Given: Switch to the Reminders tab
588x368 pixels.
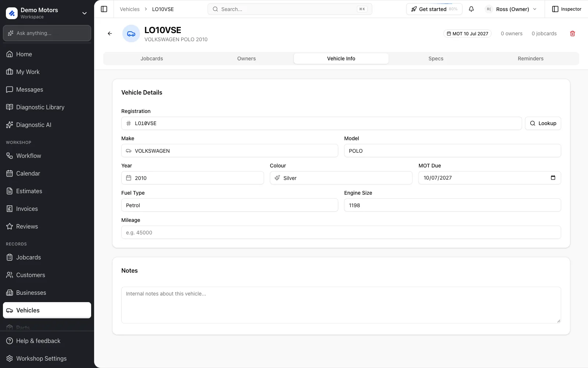Looking at the screenshot, I should click(530, 59).
